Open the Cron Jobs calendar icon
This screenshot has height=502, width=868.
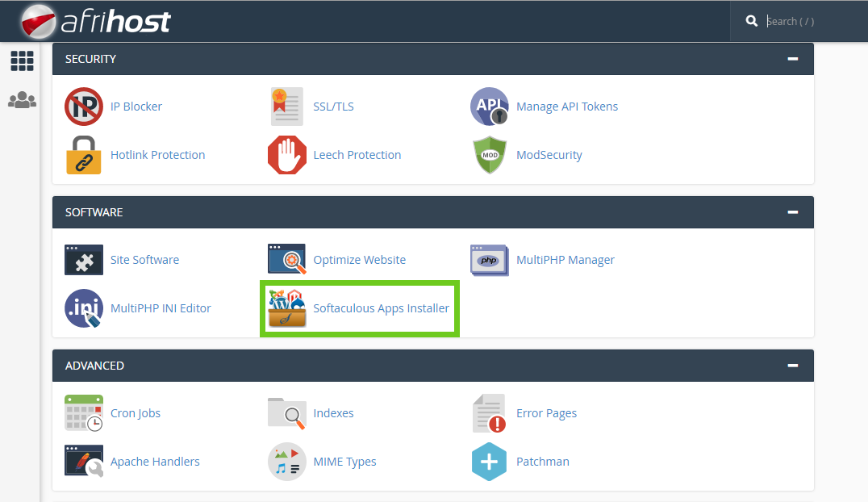(84, 413)
